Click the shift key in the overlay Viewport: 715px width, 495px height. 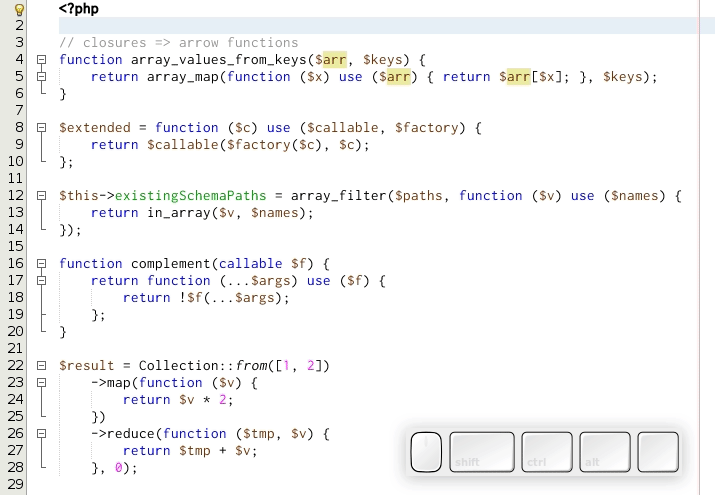tap(482, 452)
